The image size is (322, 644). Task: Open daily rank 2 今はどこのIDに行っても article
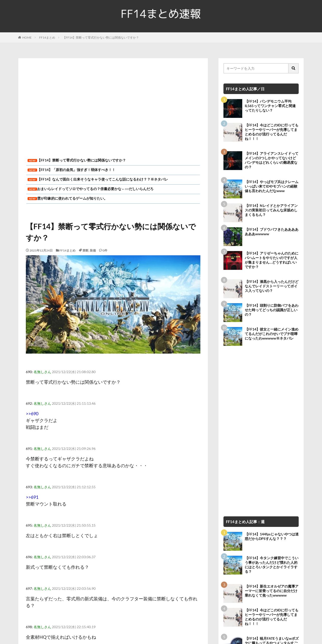click(272, 132)
